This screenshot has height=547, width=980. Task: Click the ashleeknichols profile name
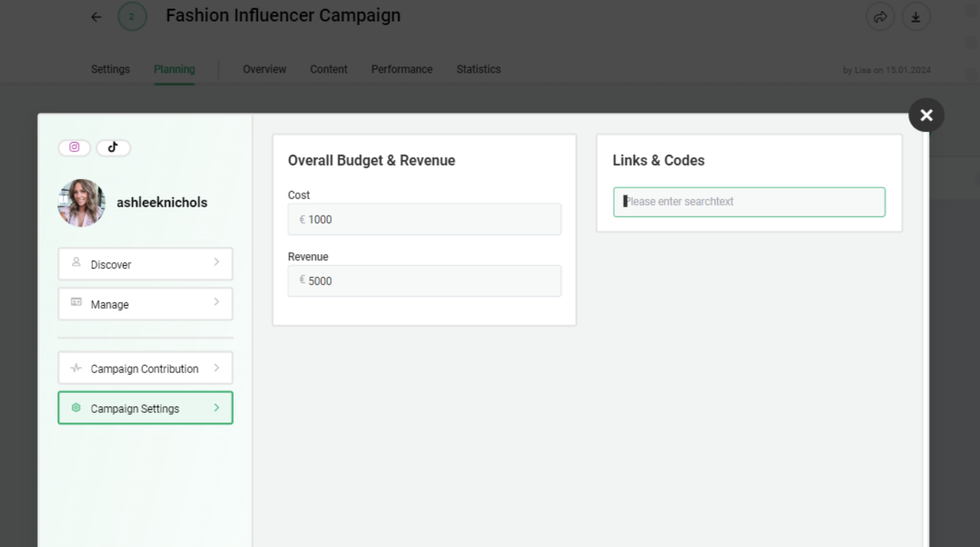coord(162,202)
